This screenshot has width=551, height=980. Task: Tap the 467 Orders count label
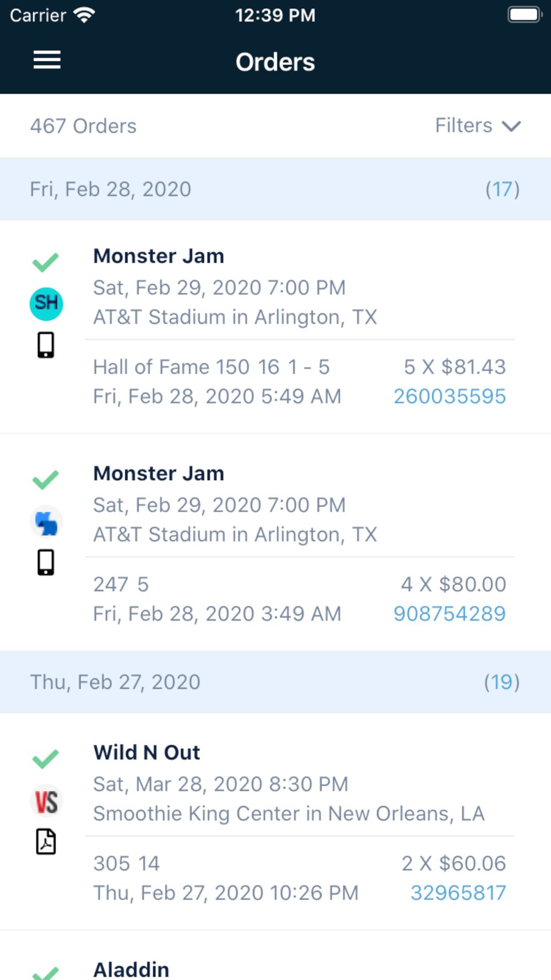coord(83,126)
